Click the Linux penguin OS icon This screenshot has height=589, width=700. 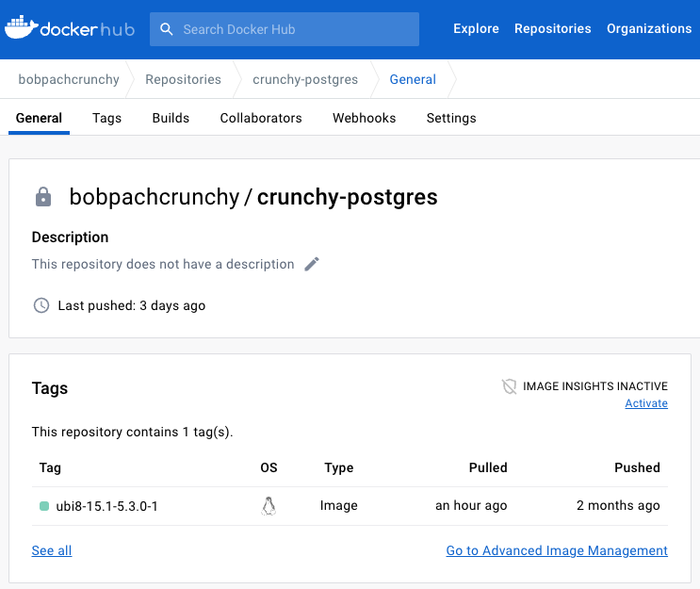pyautogui.click(x=269, y=506)
